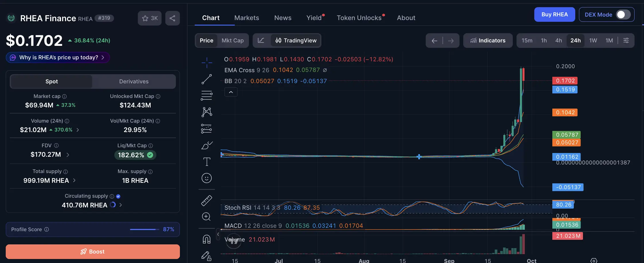Toggle the lock drawings pencil icon

206,256
